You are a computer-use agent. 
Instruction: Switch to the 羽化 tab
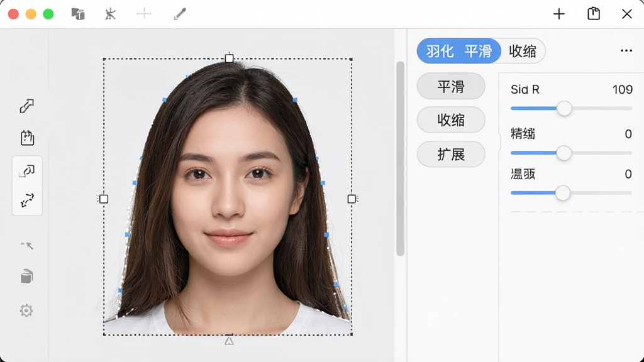pos(440,51)
